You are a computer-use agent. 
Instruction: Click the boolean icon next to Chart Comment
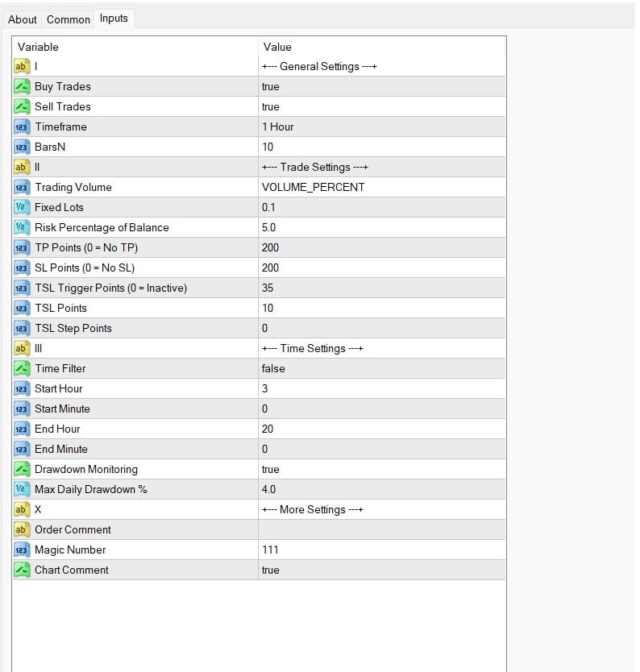(x=22, y=570)
